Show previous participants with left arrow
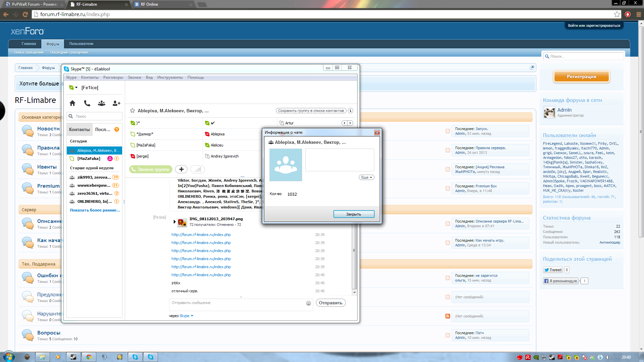 344,123
